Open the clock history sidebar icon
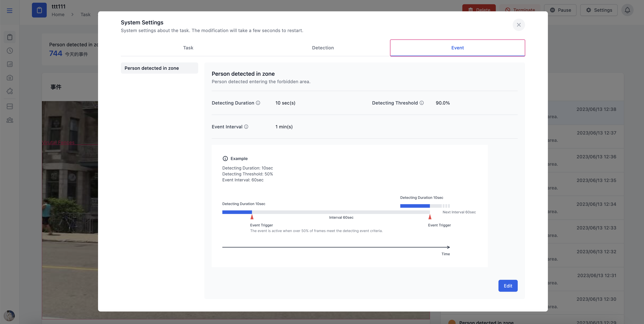 [x=10, y=51]
